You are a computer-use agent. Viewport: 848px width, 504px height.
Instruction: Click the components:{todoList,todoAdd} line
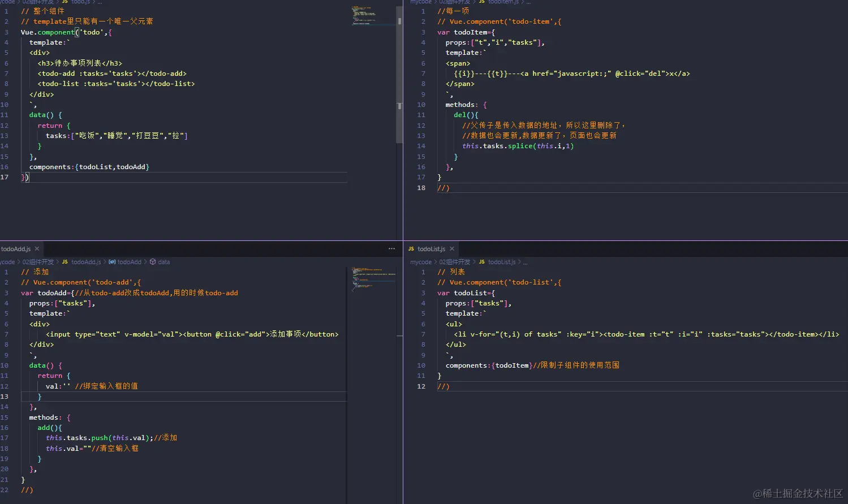coord(89,167)
